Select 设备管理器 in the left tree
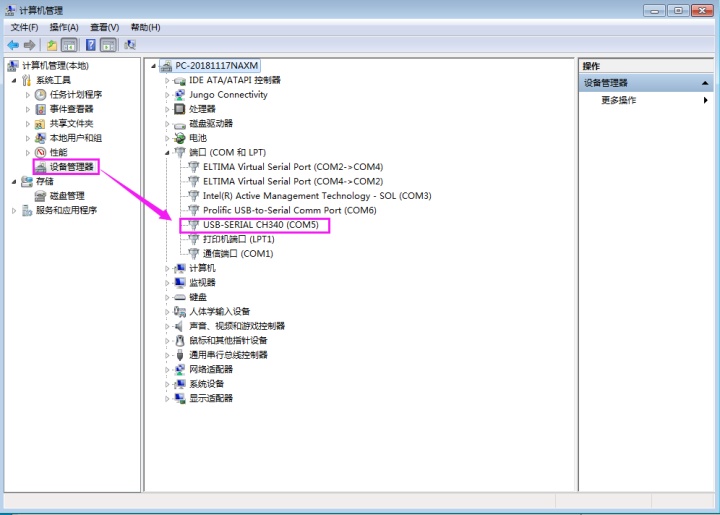 pos(72,167)
